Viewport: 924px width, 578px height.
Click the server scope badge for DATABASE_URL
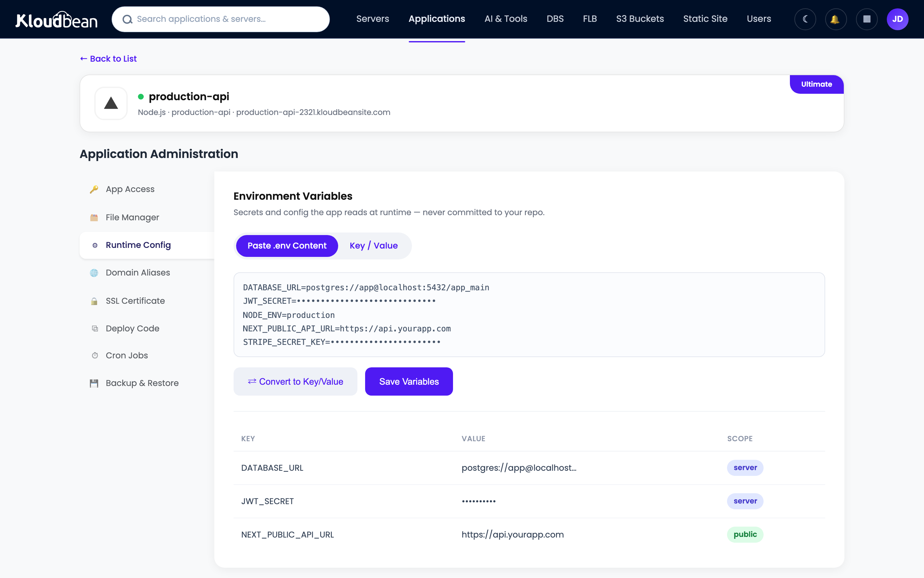(x=745, y=468)
